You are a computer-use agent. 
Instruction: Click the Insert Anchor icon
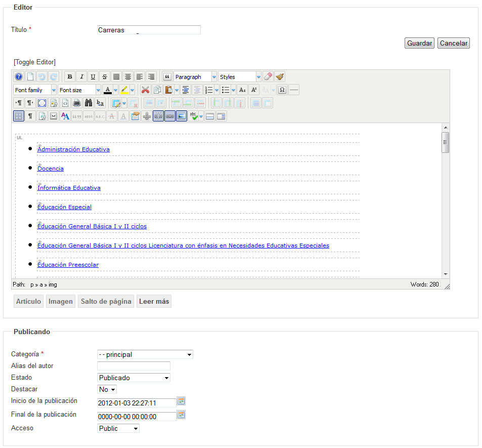tap(147, 116)
